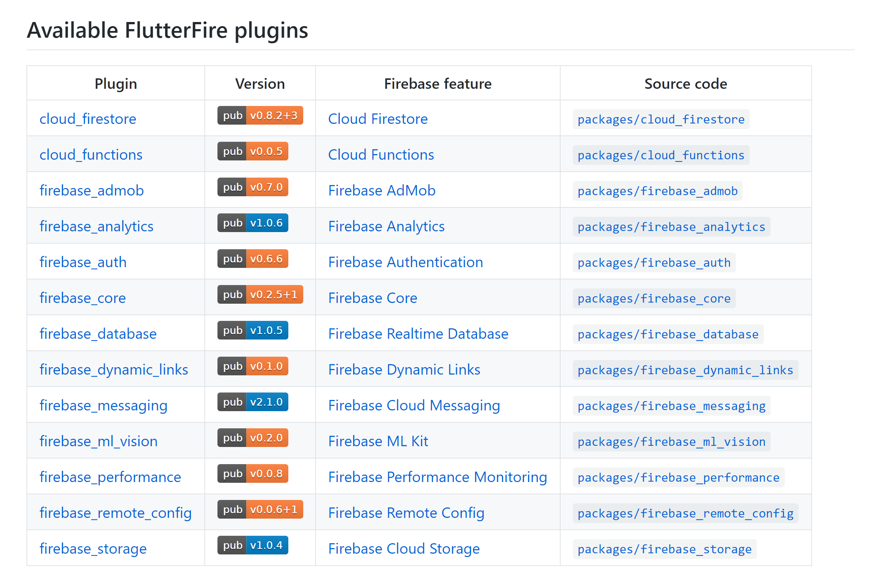Click the firebase_database v1.0.5 badge
Image resolution: width=881 pixels, height=588 pixels.
point(253,330)
